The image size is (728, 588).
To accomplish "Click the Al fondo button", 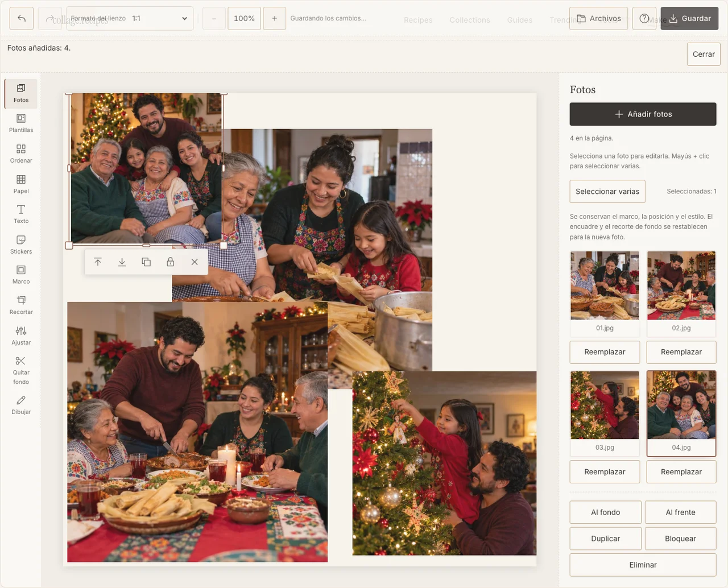I will 606,512.
